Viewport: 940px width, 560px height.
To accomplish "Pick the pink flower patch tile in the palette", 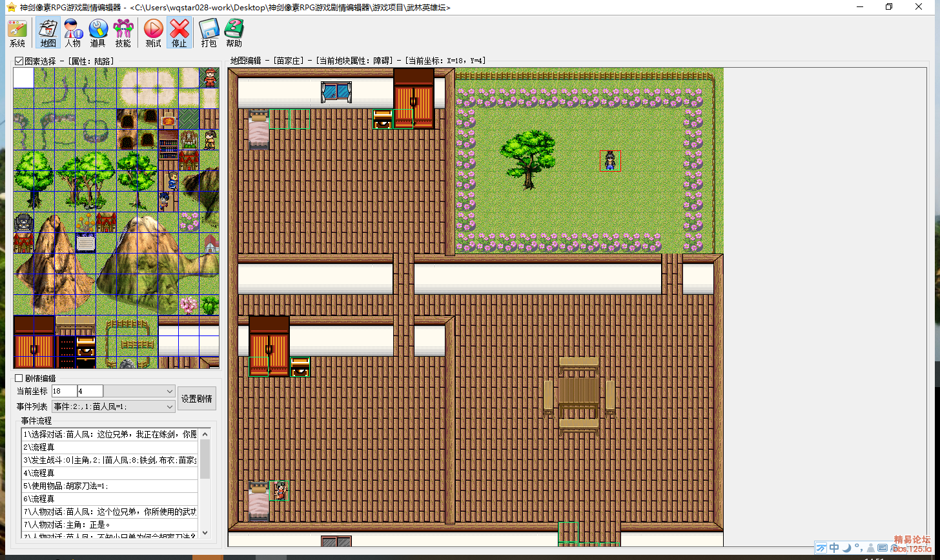I will click(189, 223).
